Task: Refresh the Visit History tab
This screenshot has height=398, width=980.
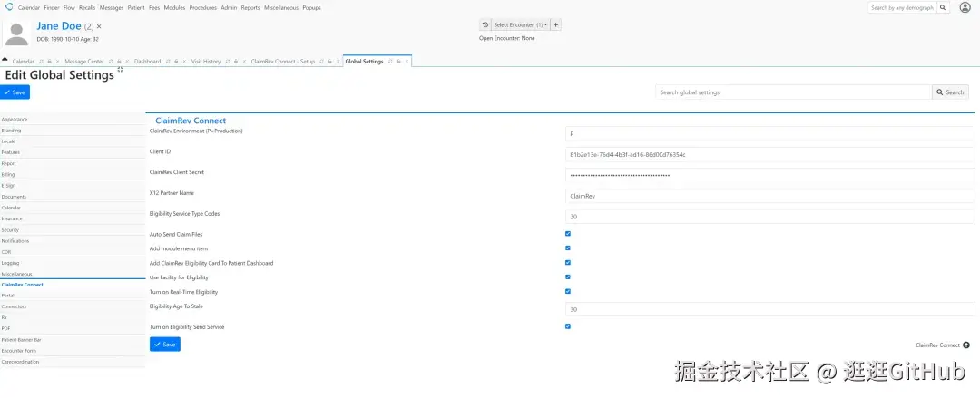Action: [x=228, y=62]
